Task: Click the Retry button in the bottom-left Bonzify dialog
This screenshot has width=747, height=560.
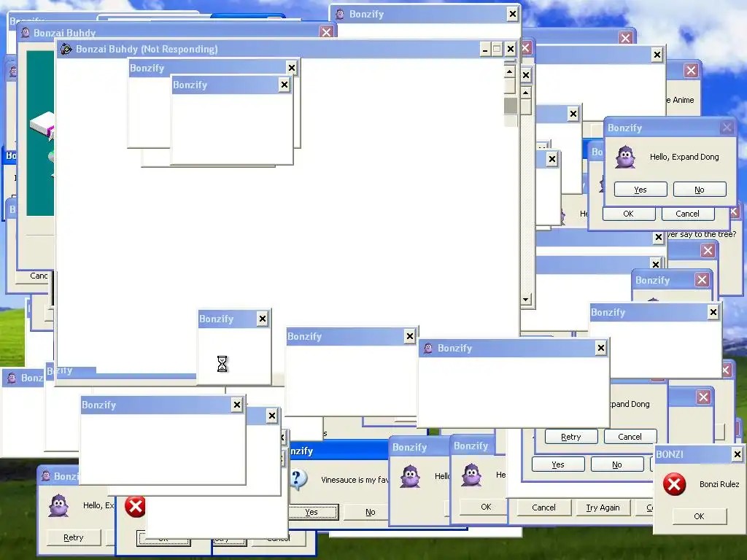Action: 74,537
